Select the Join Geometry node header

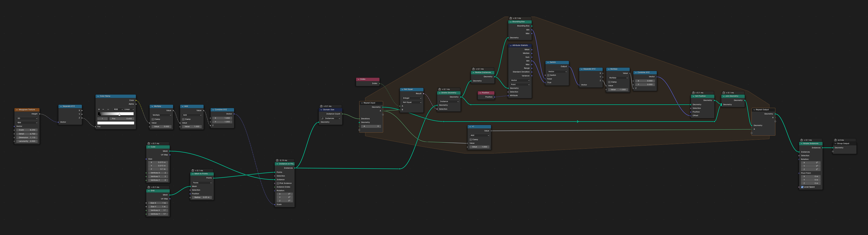point(733,96)
